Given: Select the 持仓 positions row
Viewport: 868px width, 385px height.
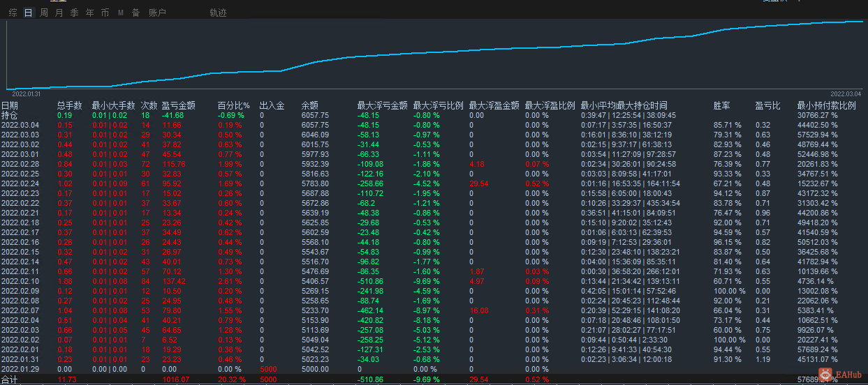Looking at the screenshot, I should point(434,115).
